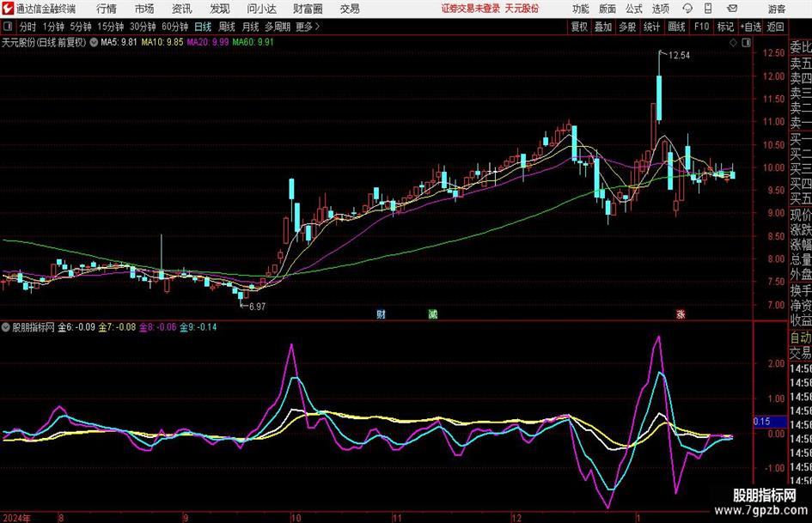Viewport: 812px width, 523px height.
Task: Open the mobile phone icon
Action: pyautogui.click(x=708, y=9)
